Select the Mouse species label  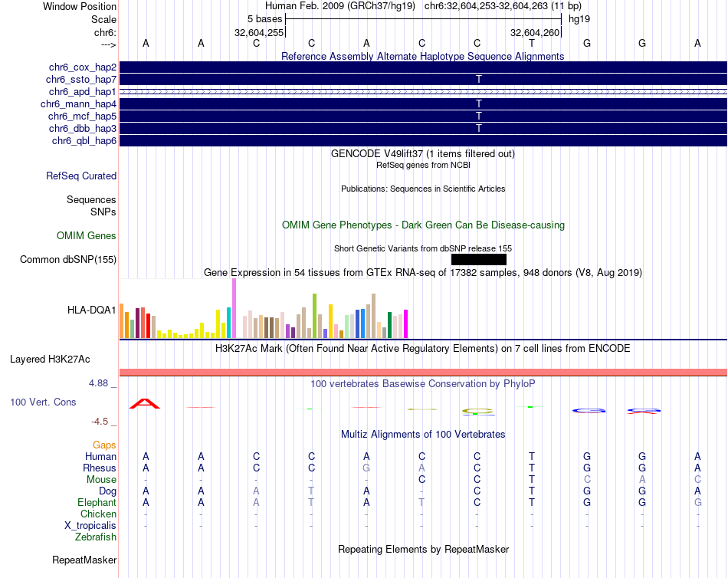[101, 480]
